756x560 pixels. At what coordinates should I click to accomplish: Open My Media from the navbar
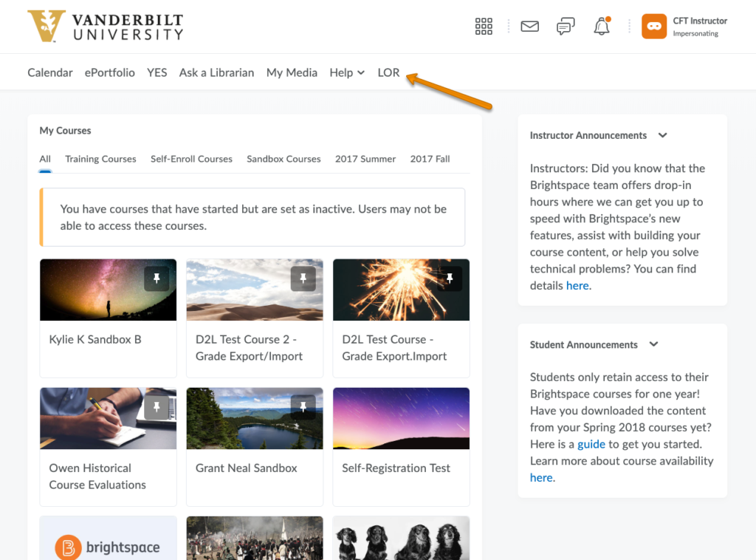coord(292,72)
